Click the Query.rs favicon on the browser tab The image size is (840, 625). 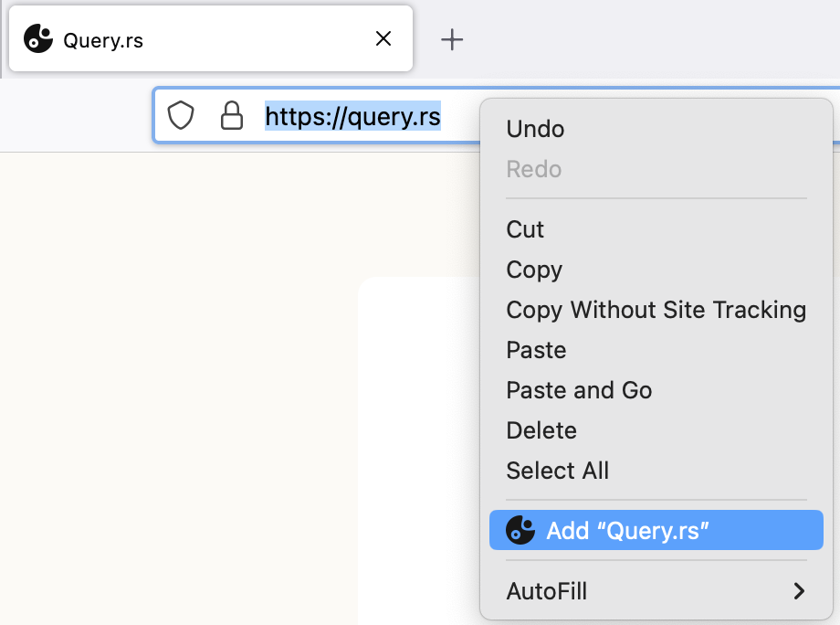tap(38, 38)
